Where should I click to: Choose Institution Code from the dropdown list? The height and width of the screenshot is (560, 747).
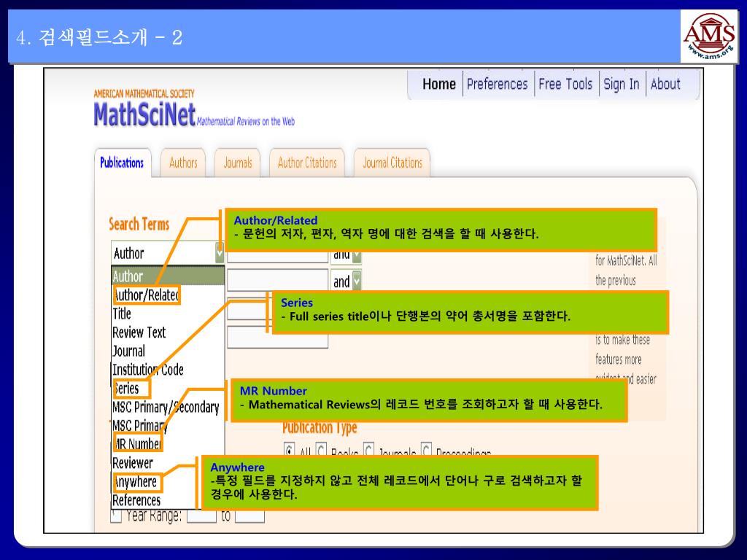coord(147,370)
